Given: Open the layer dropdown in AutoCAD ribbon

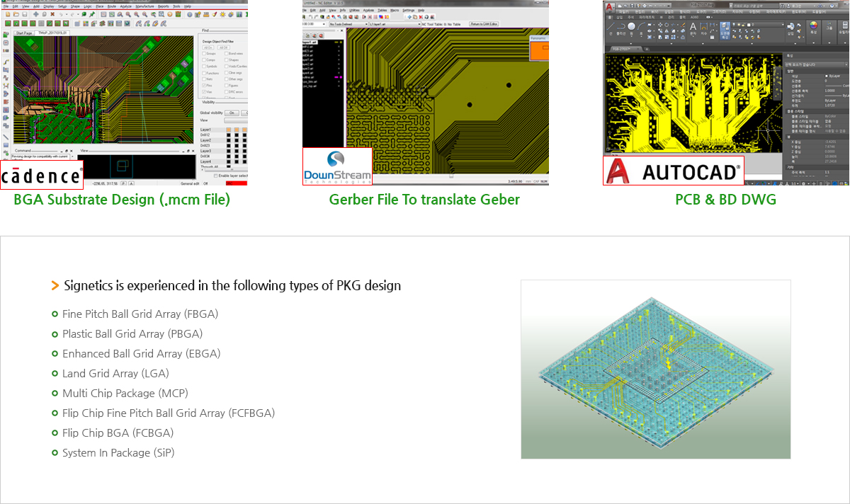Looking at the screenshot, I should [x=758, y=25].
